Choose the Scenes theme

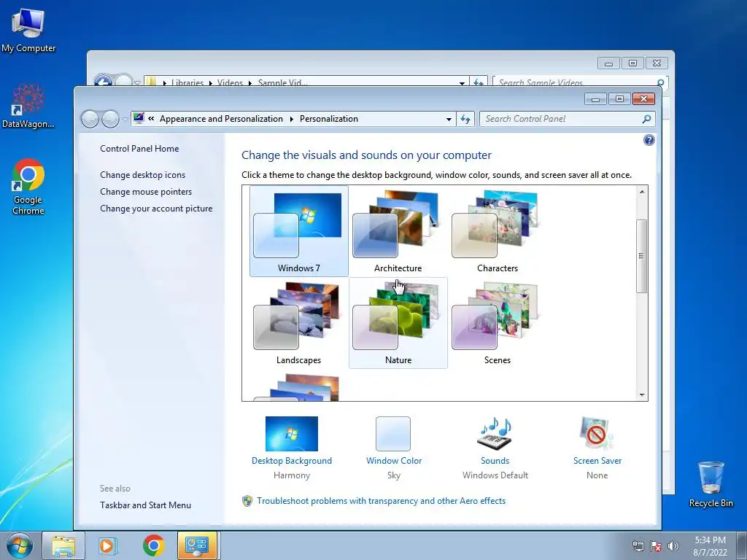(x=497, y=323)
